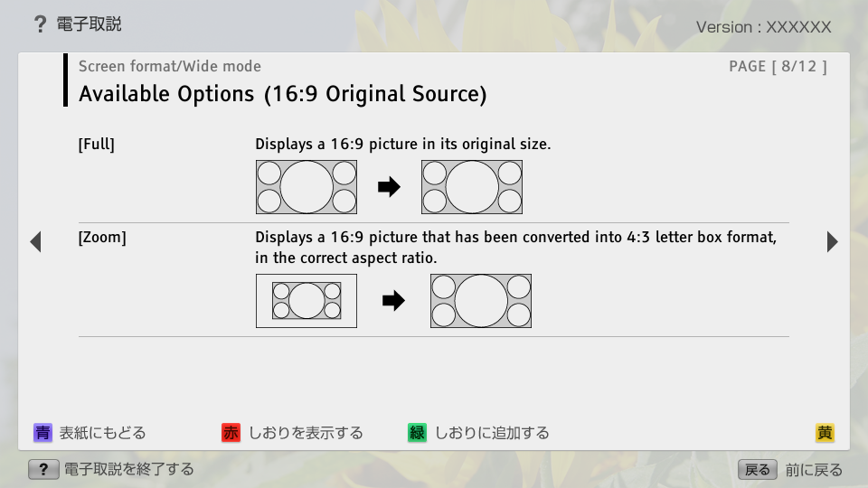Select the [Full] option label

pyautogui.click(x=97, y=145)
